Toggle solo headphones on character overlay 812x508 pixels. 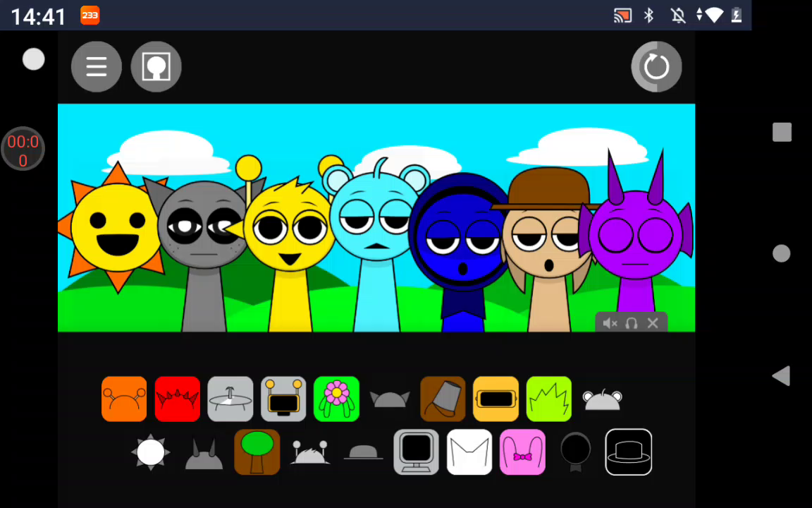pos(632,323)
